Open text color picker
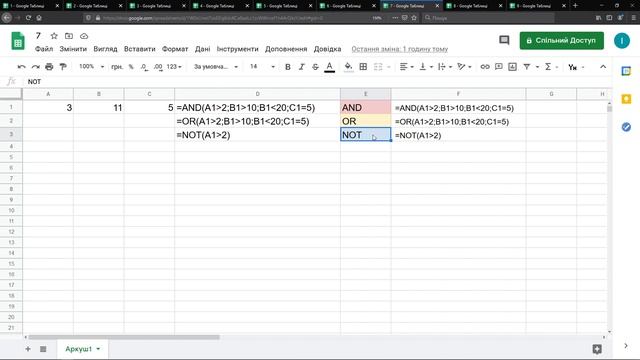Image resolution: width=640 pixels, height=360 pixels. coord(329,67)
